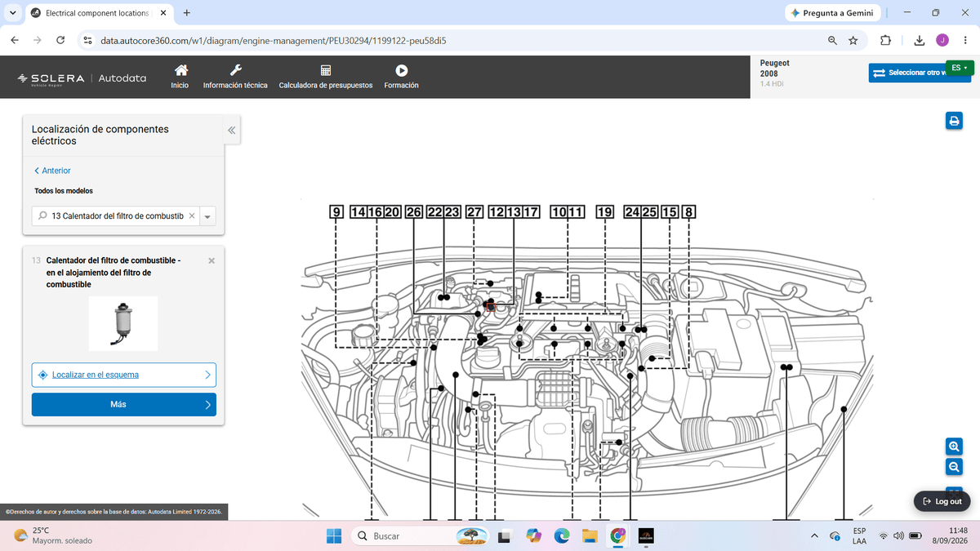980x551 pixels.
Task: Open browser downloads icon
Action: (x=920, y=41)
